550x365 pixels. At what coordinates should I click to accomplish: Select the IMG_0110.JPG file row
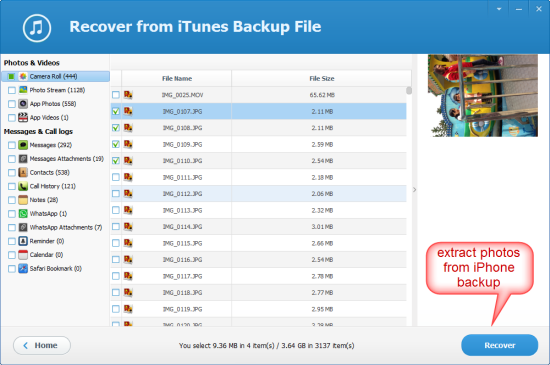(259, 161)
